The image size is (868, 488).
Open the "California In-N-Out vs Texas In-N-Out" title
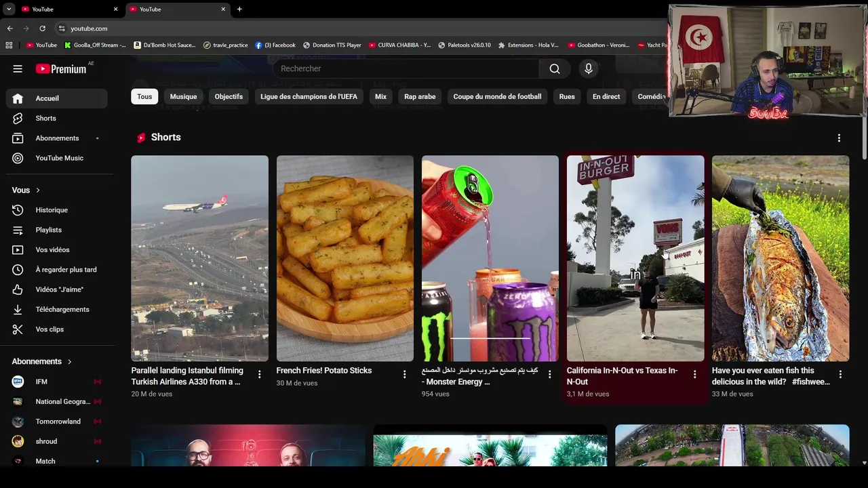coord(623,376)
